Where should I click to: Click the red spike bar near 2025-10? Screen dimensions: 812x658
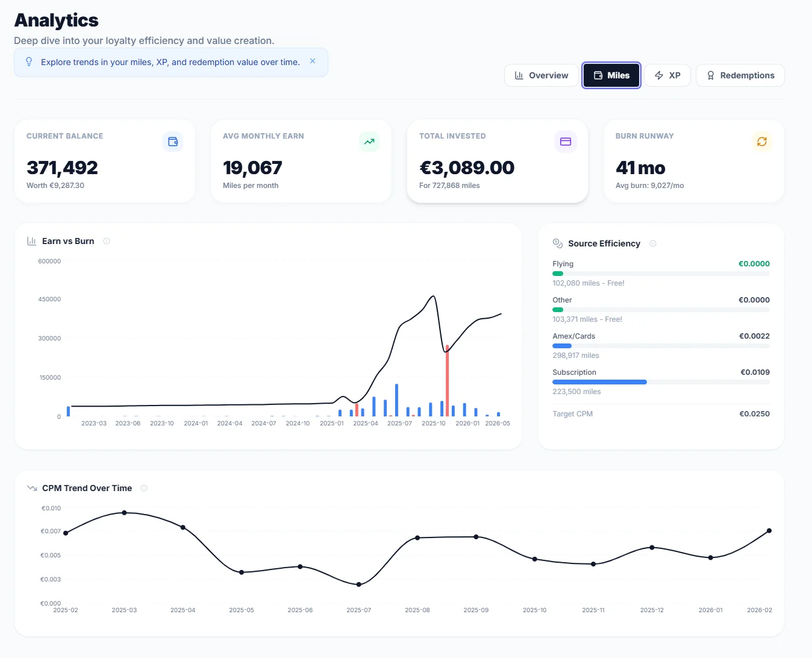point(448,380)
